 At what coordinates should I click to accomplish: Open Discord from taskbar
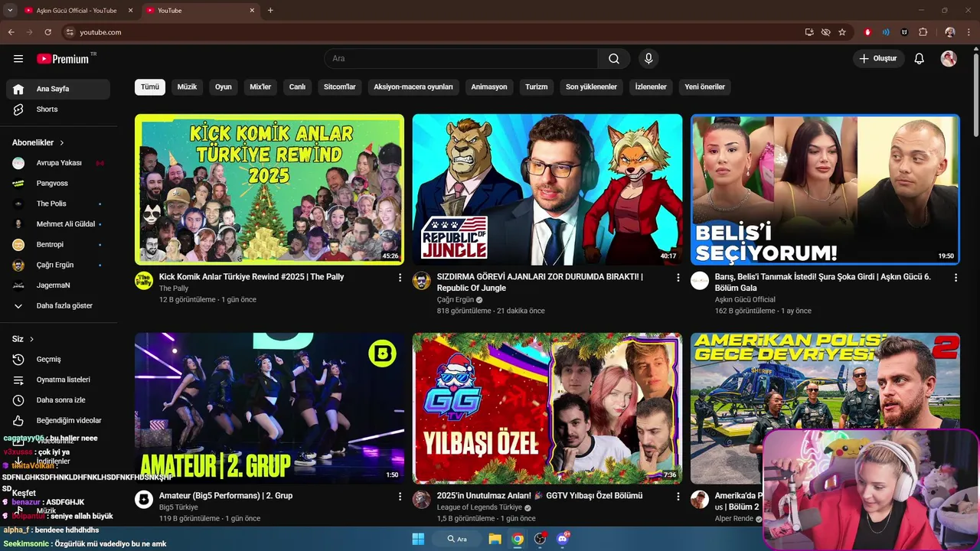563,539
